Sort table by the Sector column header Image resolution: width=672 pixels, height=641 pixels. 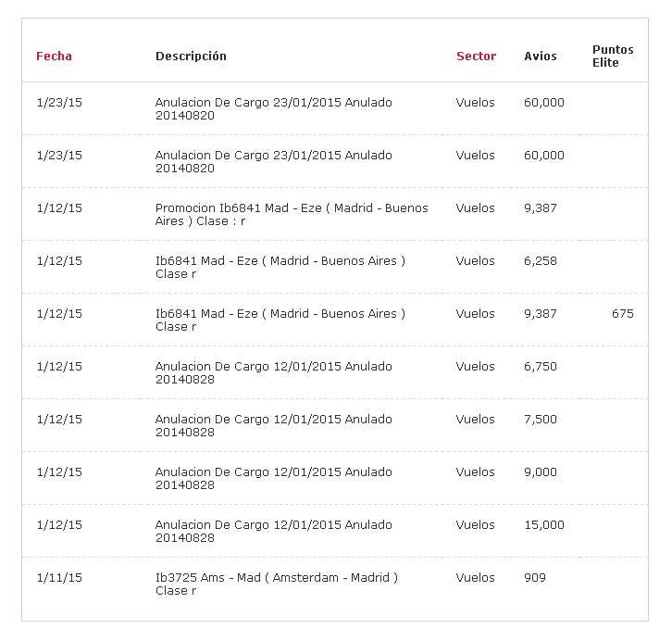click(476, 57)
